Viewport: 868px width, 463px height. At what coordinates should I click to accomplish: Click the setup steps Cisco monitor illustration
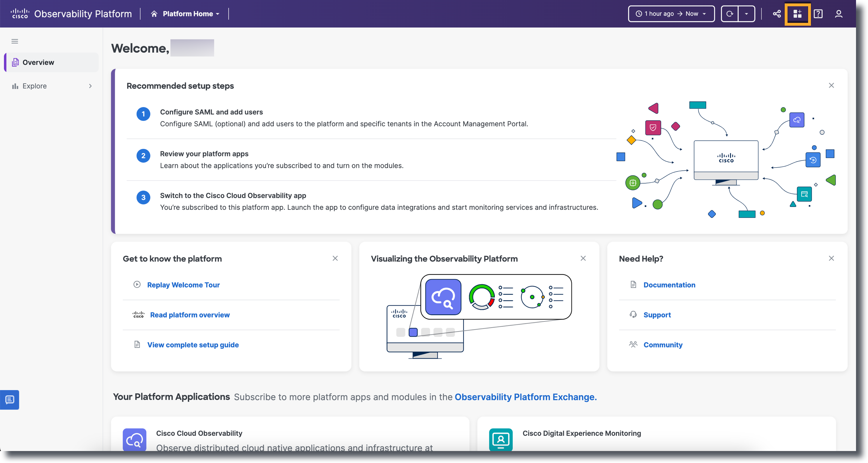tap(726, 160)
